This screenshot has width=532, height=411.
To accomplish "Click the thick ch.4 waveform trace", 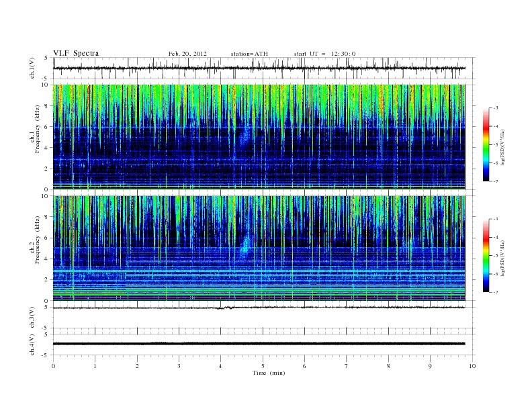I will tap(259, 344).
